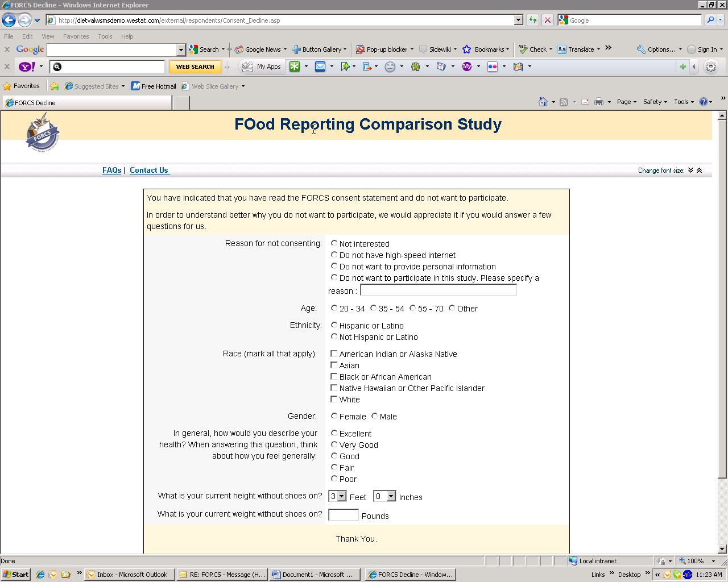The height and width of the screenshot is (582, 728).
Task: Click the Home icon in command bar
Action: coord(543,102)
